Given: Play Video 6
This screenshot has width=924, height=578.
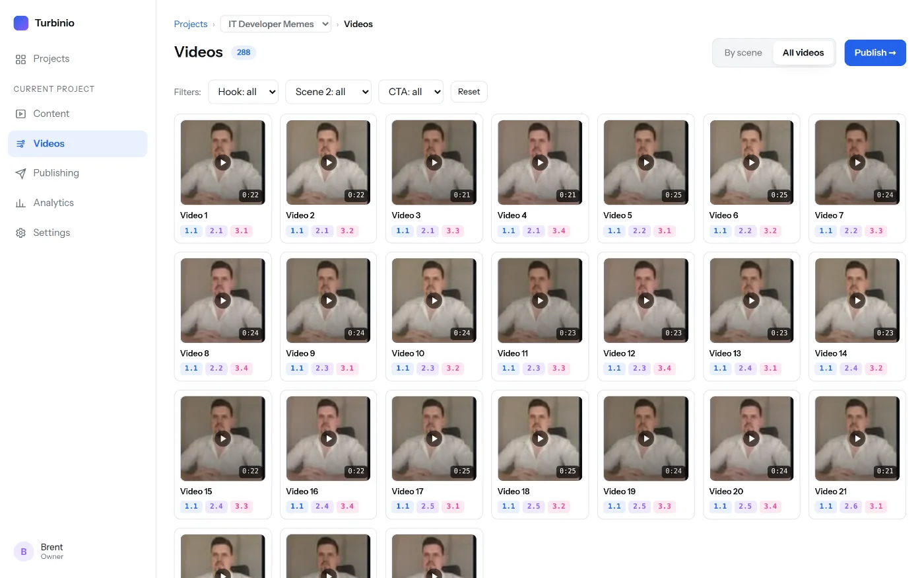Looking at the screenshot, I should tap(752, 163).
